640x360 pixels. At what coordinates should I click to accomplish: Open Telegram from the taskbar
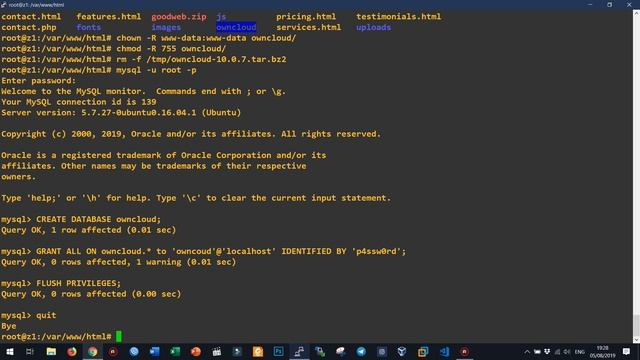pos(361,351)
